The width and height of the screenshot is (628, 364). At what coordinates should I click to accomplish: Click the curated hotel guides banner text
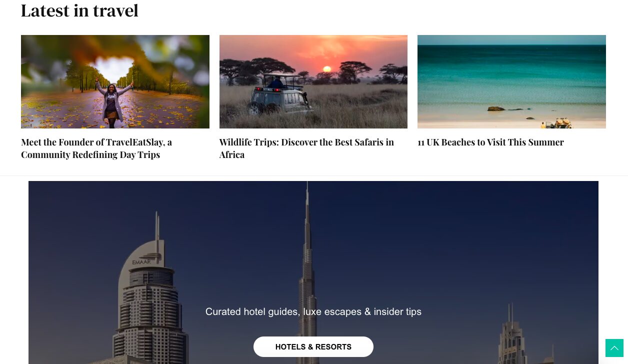[313, 311]
